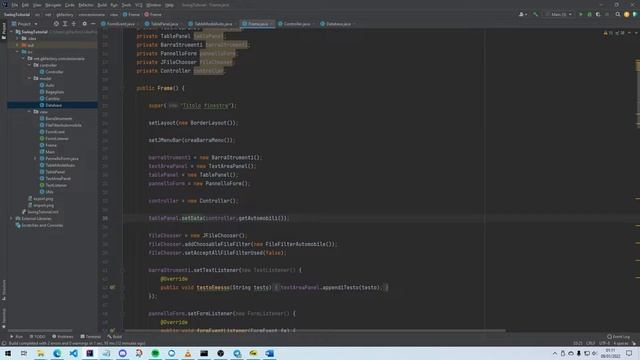Click the 4 spaces indent status
The image size is (640, 360).
click(x=621, y=343)
